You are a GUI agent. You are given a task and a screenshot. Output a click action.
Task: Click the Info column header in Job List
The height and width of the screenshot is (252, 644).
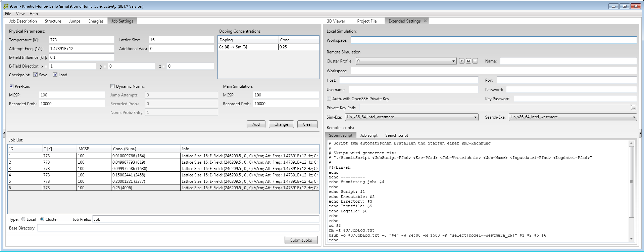click(249, 149)
